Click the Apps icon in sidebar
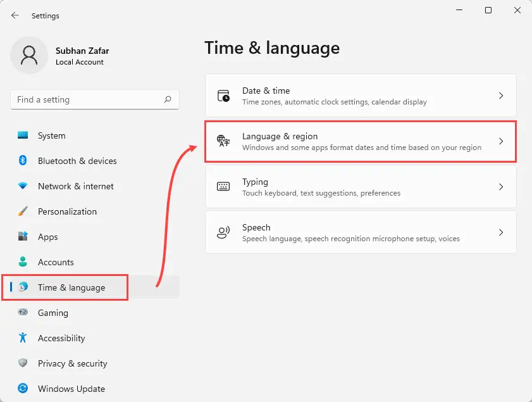Image resolution: width=532 pixels, height=402 pixels. [23, 236]
